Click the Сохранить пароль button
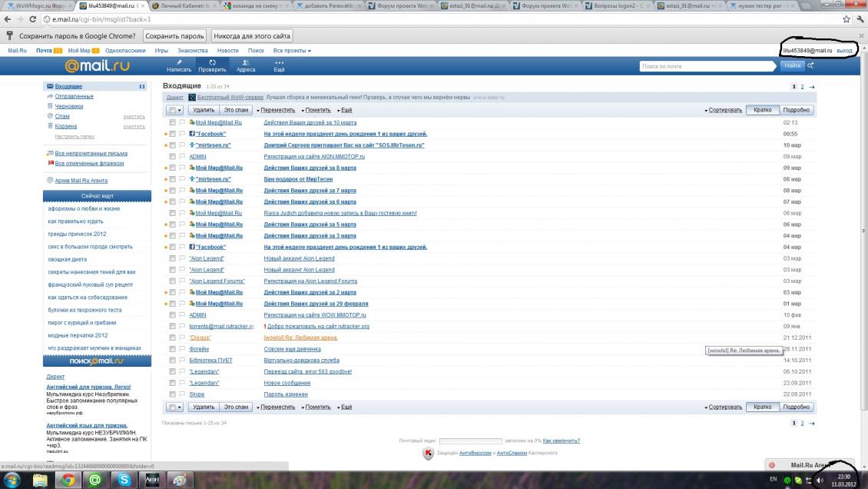This screenshot has width=868, height=489. coord(175,36)
